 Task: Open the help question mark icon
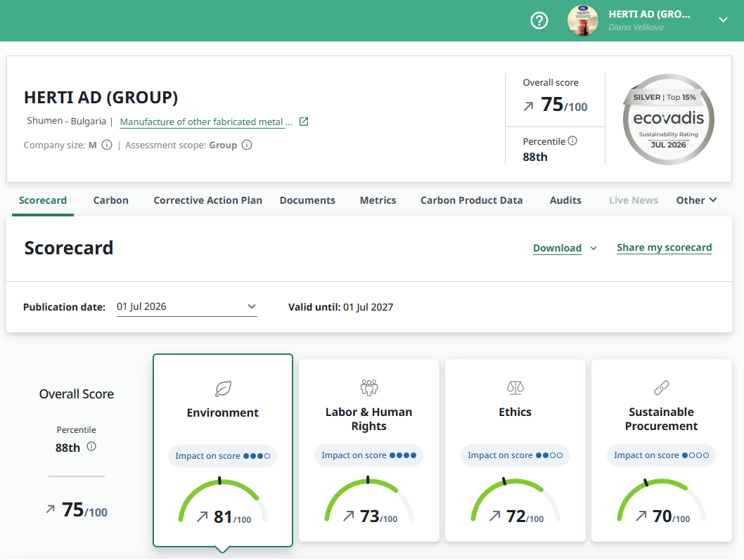539,20
